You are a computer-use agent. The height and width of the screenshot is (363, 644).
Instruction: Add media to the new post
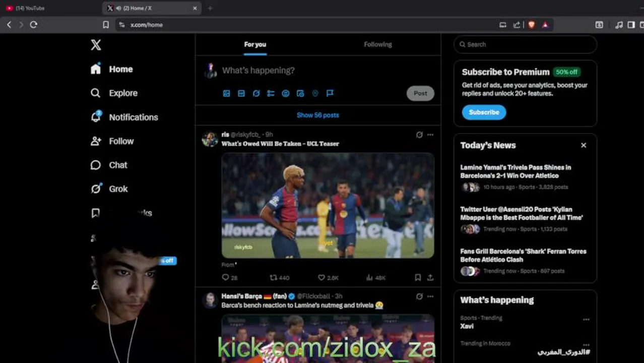point(227,93)
